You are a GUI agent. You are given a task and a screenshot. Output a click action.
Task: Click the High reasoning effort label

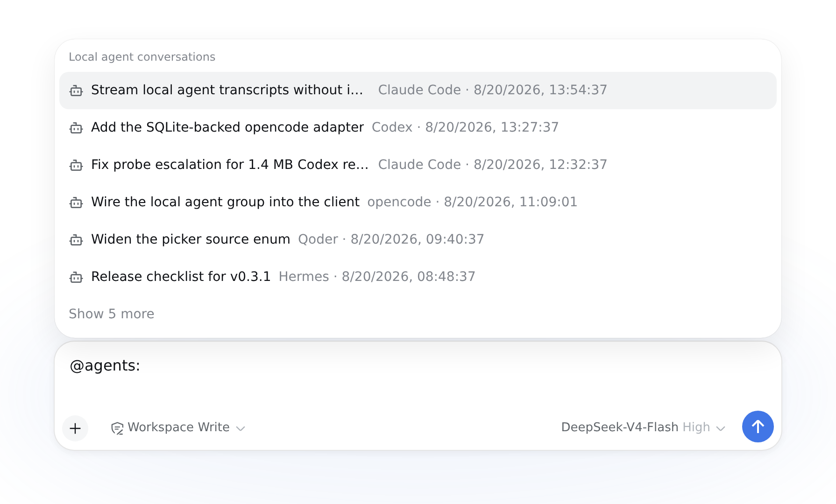pos(696,427)
